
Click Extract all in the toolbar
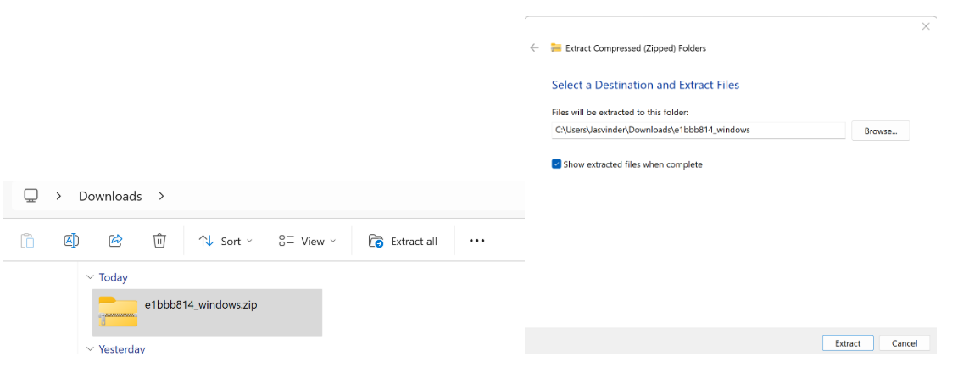[x=404, y=241]
